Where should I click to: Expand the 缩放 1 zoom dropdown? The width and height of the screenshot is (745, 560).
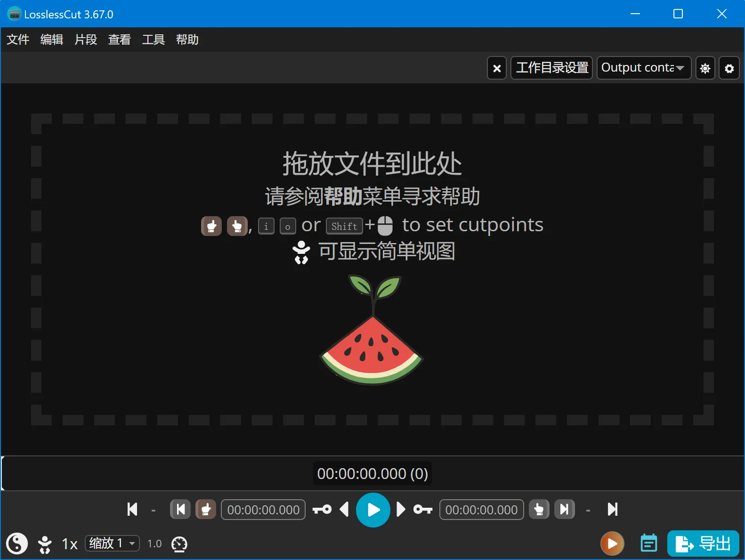(112, 543)
